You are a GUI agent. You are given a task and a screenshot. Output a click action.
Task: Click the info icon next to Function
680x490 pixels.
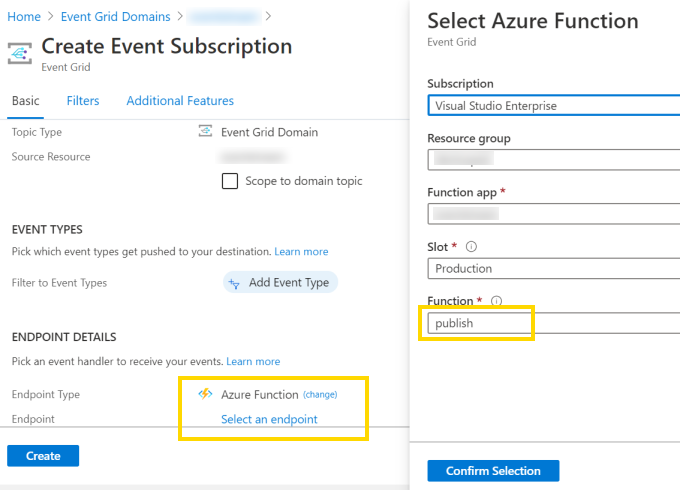coord(496,301)
